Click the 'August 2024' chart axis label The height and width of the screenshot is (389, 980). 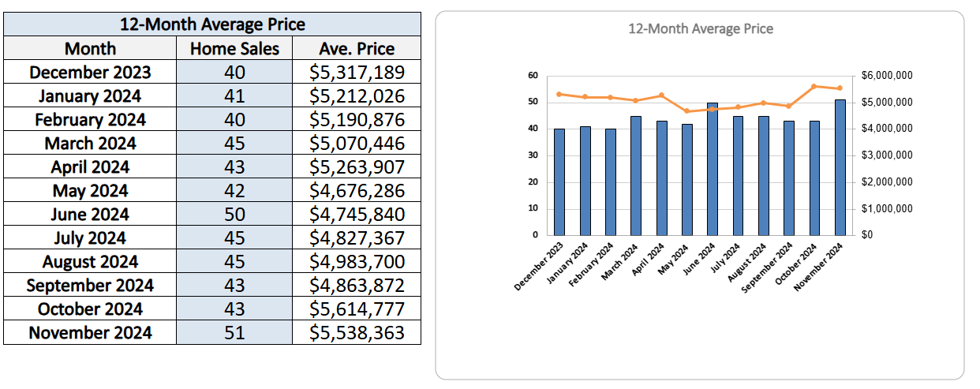tap(746, 264)
